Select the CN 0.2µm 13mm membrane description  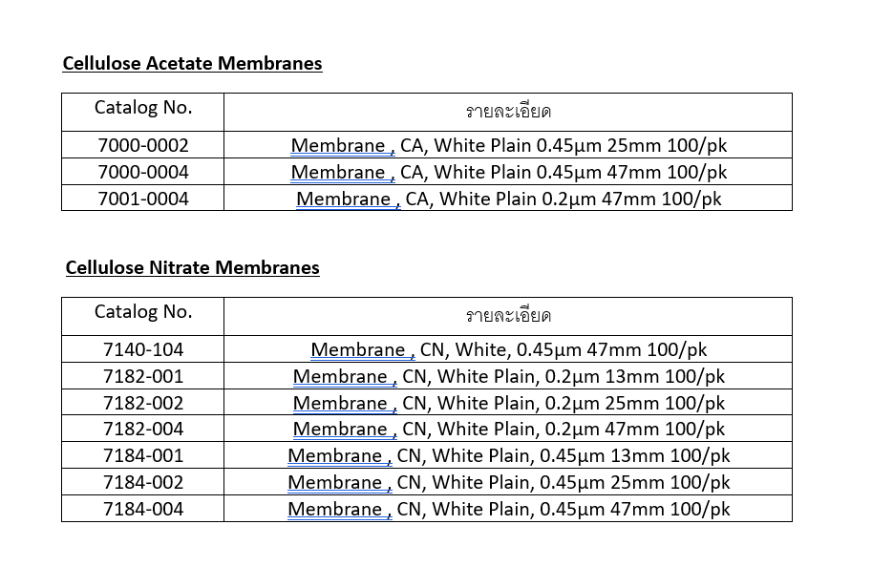tap(508, 376)
